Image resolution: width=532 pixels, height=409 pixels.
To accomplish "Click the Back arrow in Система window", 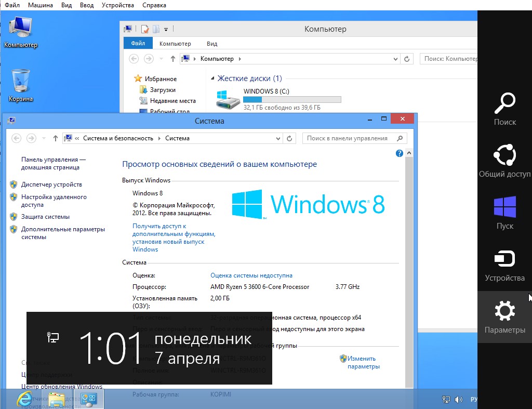I will pos(16,138).
